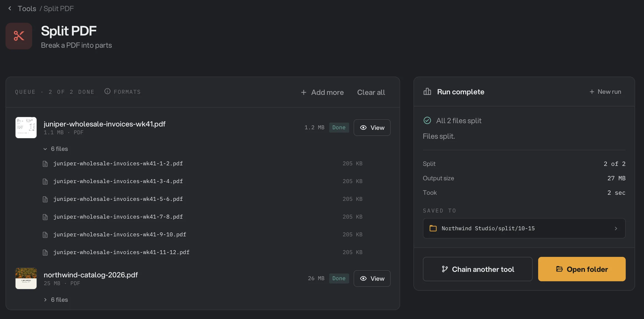Screen dimensions: 644x319
Task: Open saved path Northwind Studio/split/10-15
Action: [x=524, y=228]
